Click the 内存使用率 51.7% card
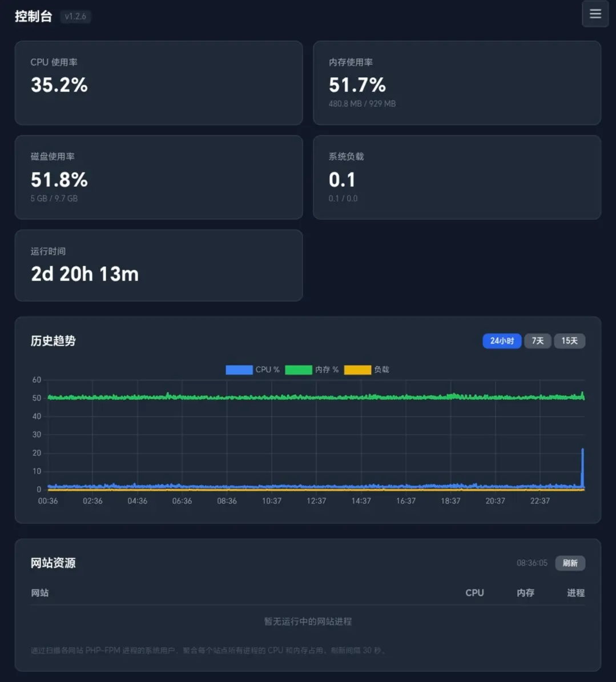The image size is (616, 682). [457, 83]
